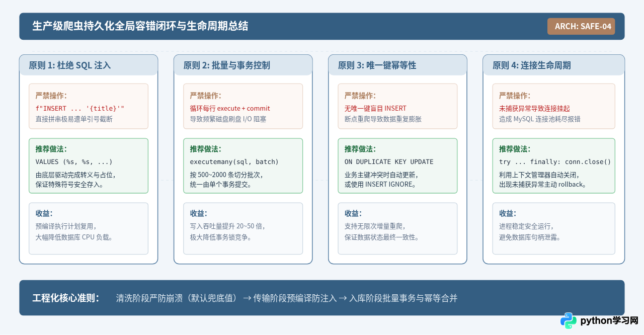Click '严禁操作:' in the 原则 1 card
The width and height of the screenshot is (644, 335).
coord(51,96)
